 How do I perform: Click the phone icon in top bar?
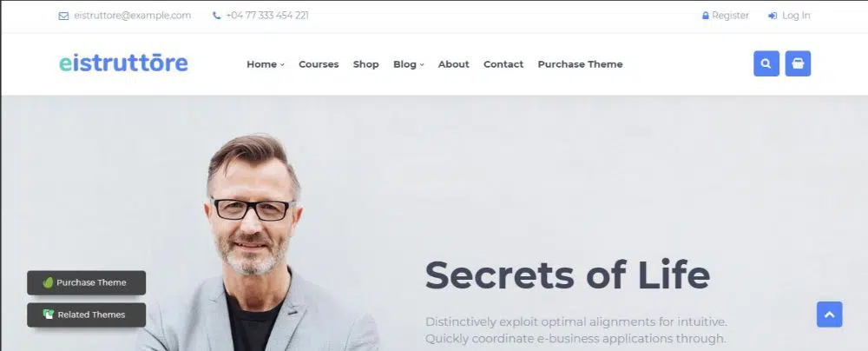coord(216,16)
